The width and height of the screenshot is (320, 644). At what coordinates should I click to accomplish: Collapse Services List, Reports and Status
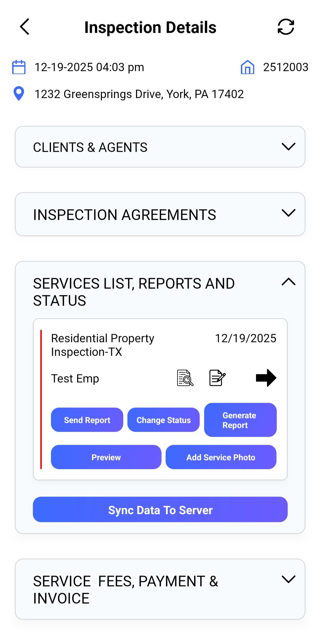click(288, 282)
